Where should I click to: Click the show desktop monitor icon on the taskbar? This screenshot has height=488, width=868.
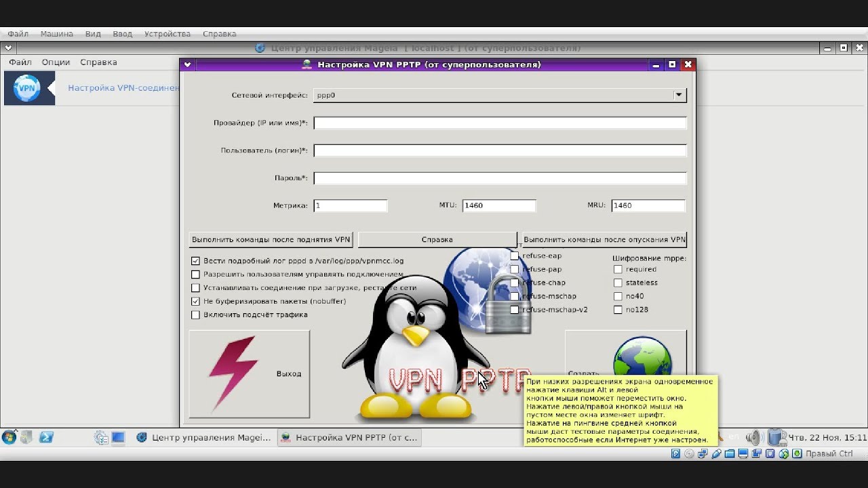pos(118,437)
